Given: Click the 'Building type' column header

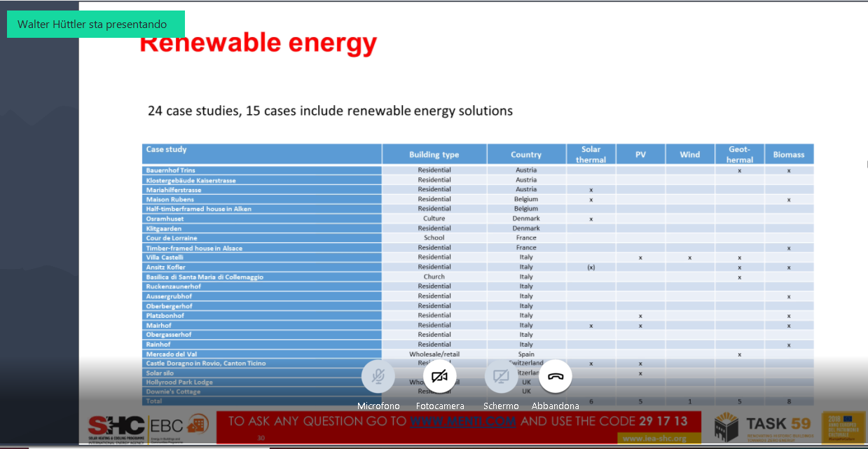Looking at the screenshot, I should [x=434, y=155].
